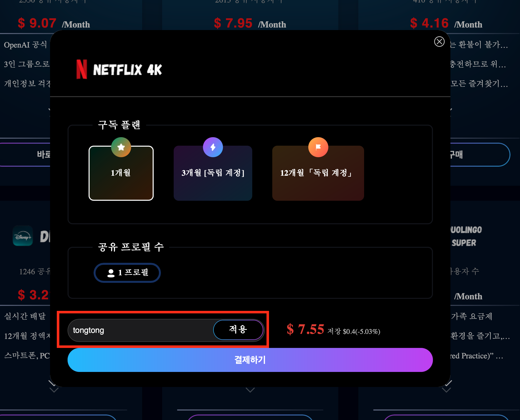Click the Disney+ logo icon
Image resolution: width=520 pixels, height=420 pixels.
click(x=23, y=236)
